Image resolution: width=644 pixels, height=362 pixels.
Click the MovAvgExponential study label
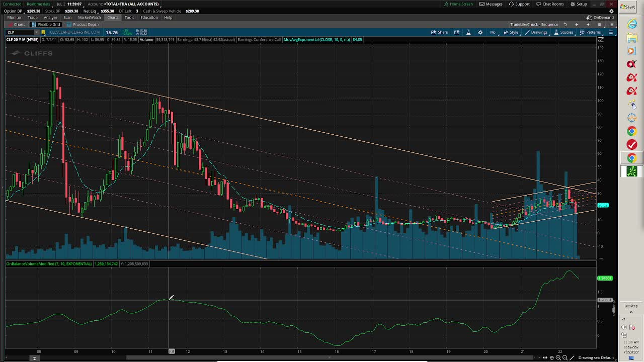316,40
